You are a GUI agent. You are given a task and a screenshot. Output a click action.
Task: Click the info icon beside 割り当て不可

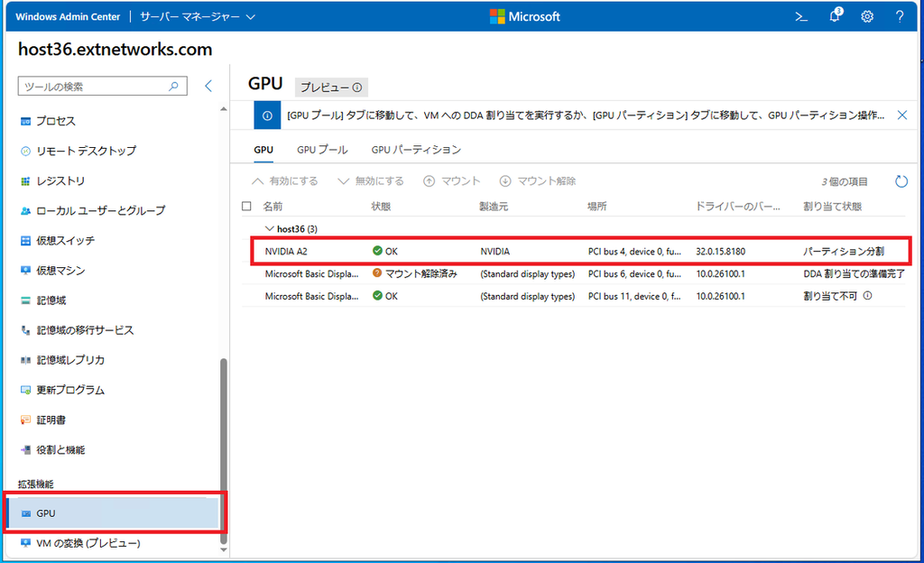(x=867, y=296)
